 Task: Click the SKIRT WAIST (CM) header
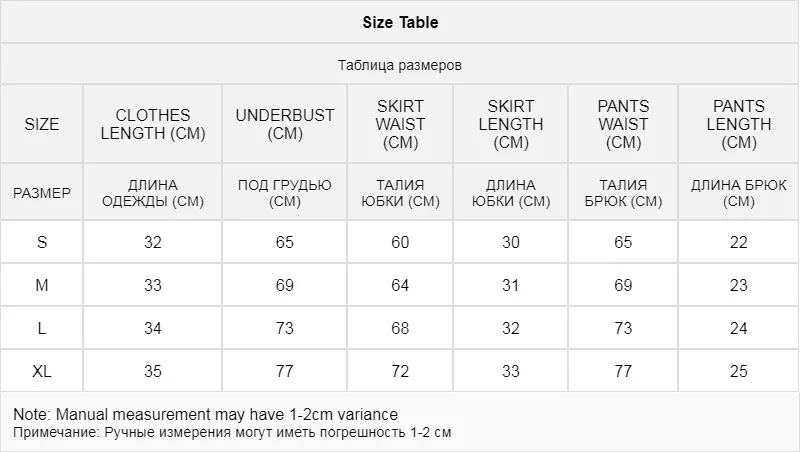[x=401, y=125]
